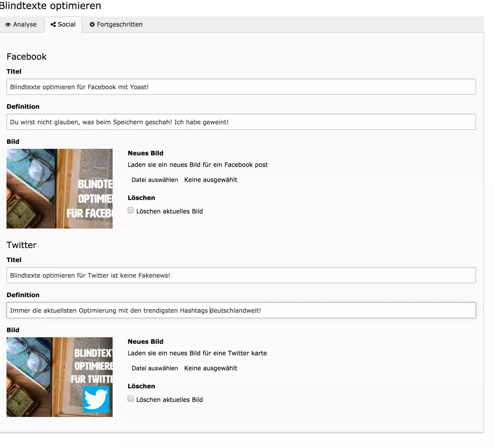Image resolution: width=495 pixels, height=448 pixels.
Task: Click the 'Bild' label in the Twitter section
Action: (13, 330)
